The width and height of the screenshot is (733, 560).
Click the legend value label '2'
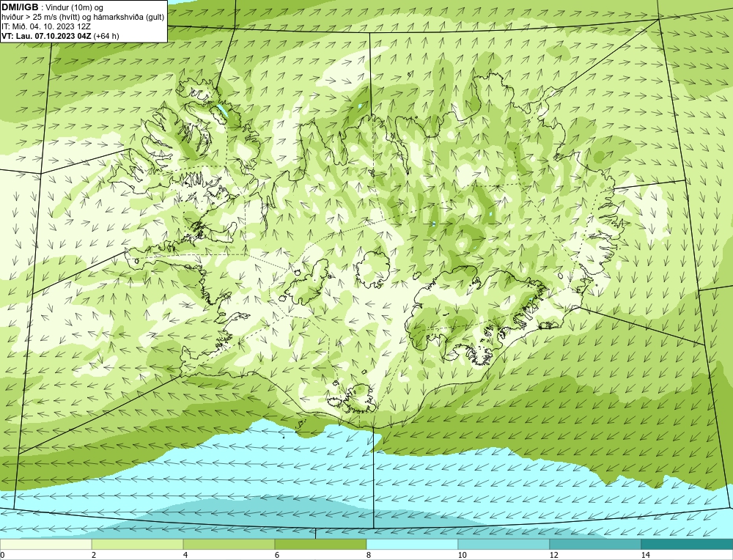click(94, 555)
